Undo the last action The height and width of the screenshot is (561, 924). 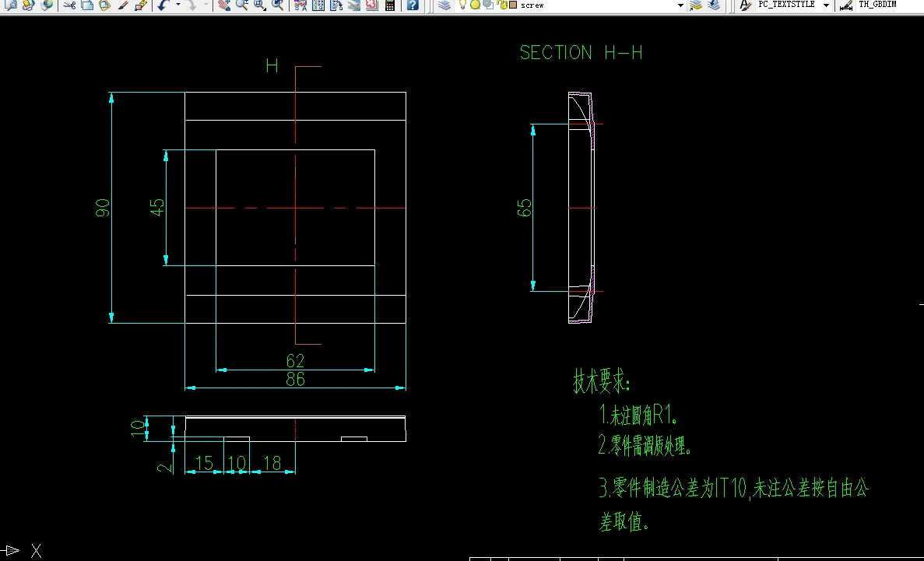click(x=163, y=5)
